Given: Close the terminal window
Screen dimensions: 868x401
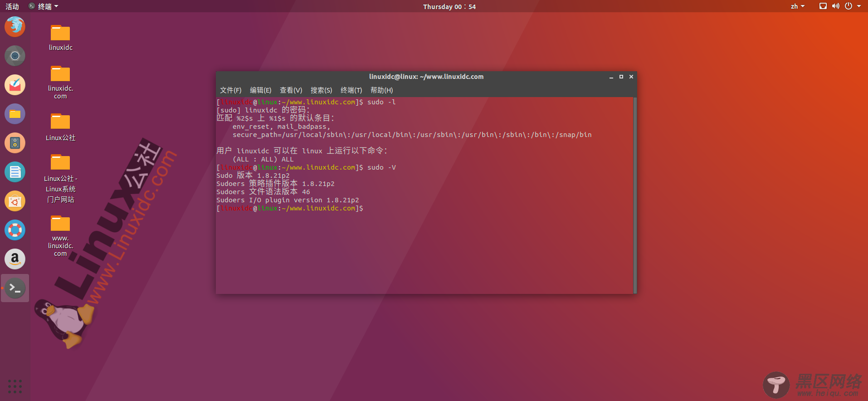Looking at the screenshot, I should tap(631, 77).
